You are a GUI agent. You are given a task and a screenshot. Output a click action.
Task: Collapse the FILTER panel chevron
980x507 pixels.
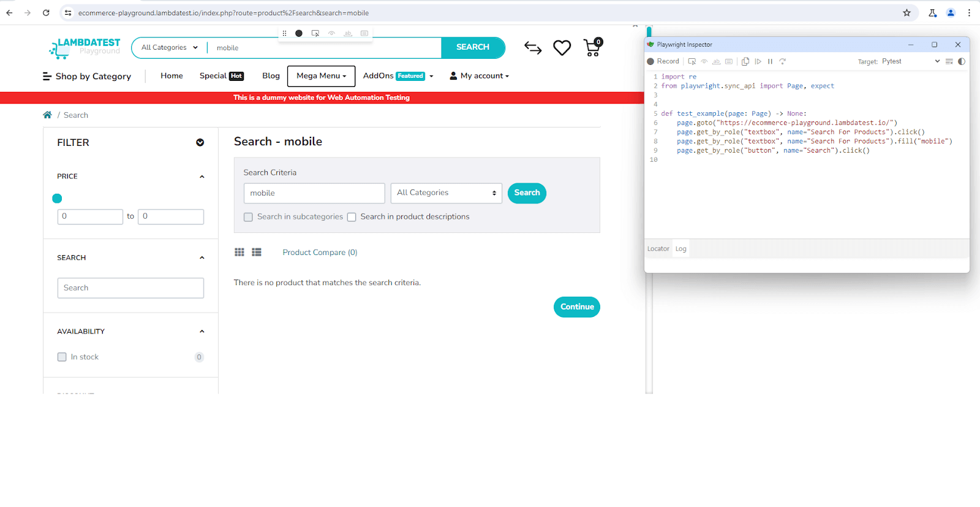(x=200, y=142)
